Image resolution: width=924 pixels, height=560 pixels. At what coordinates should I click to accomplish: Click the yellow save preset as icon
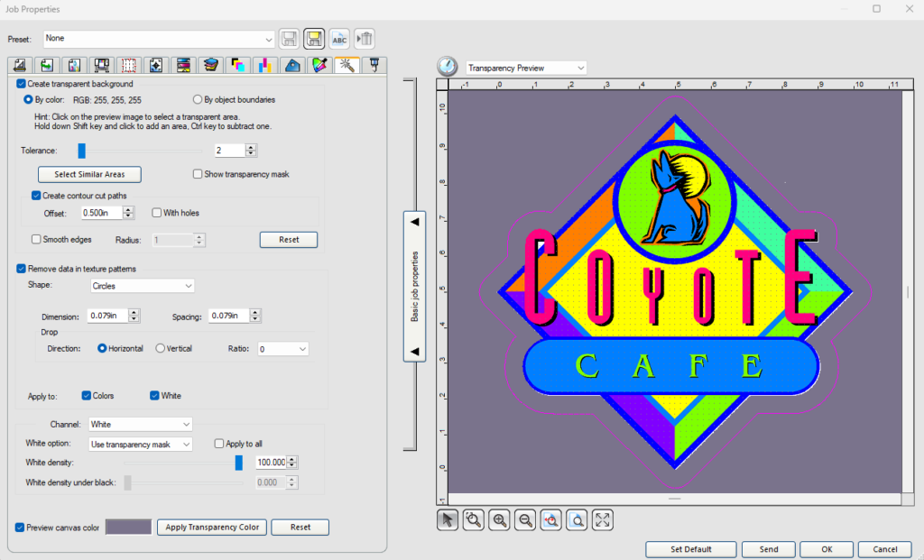[314, 39]
